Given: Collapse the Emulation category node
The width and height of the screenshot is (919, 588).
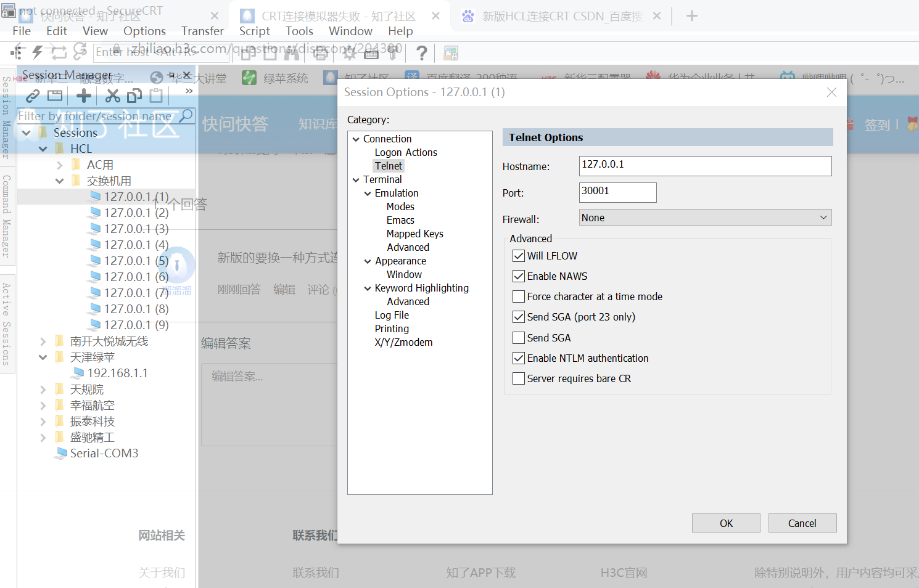Looking at the screenshot, I should point(368,194).
